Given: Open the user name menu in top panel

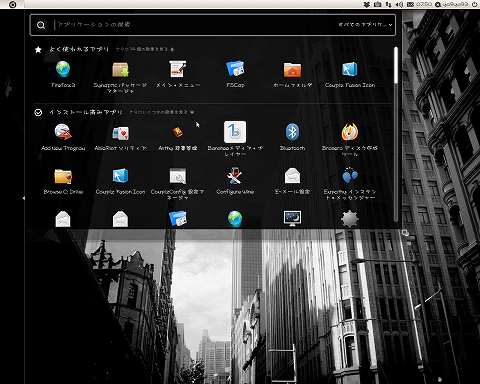Looking at the screenshot, I should [452, 4].
